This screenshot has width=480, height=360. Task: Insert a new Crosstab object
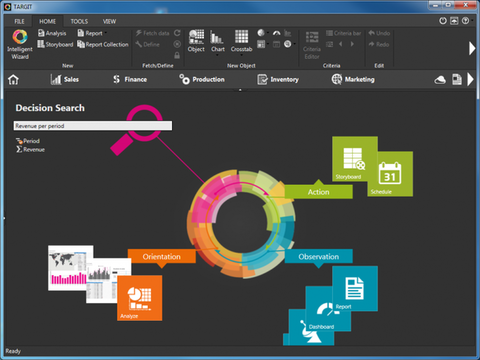(241, 41)
